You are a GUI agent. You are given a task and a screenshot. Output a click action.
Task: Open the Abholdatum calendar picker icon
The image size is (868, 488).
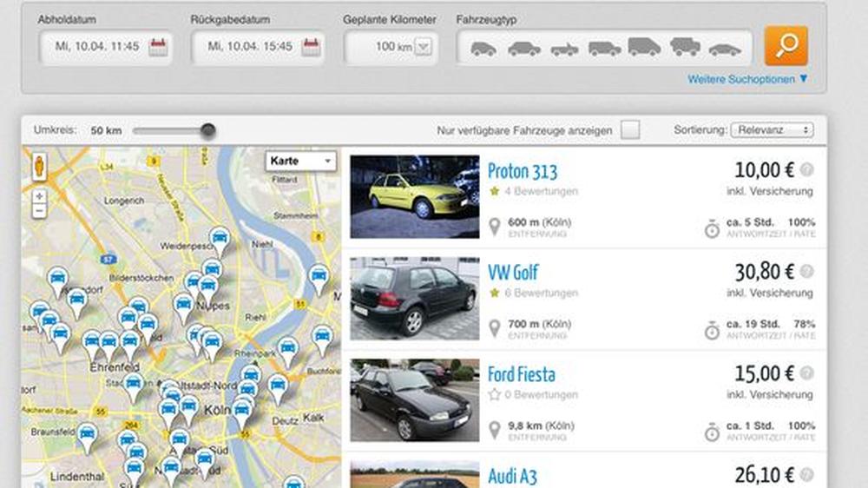click(157, 47)
